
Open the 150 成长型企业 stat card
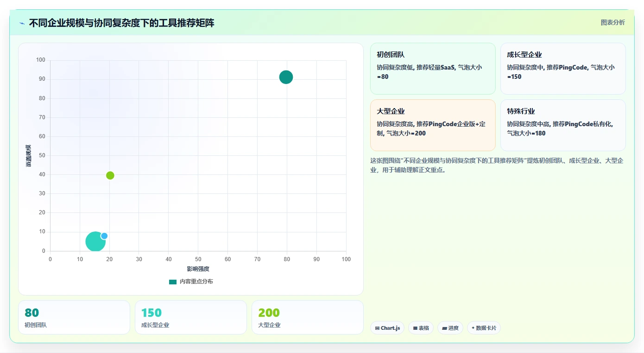coord(191,317)
